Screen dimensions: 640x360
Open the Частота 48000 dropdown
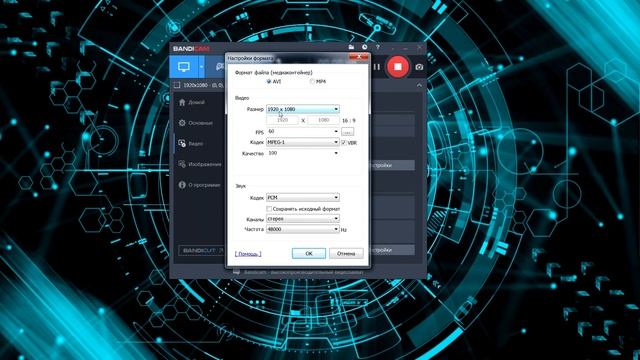[302, 229]
